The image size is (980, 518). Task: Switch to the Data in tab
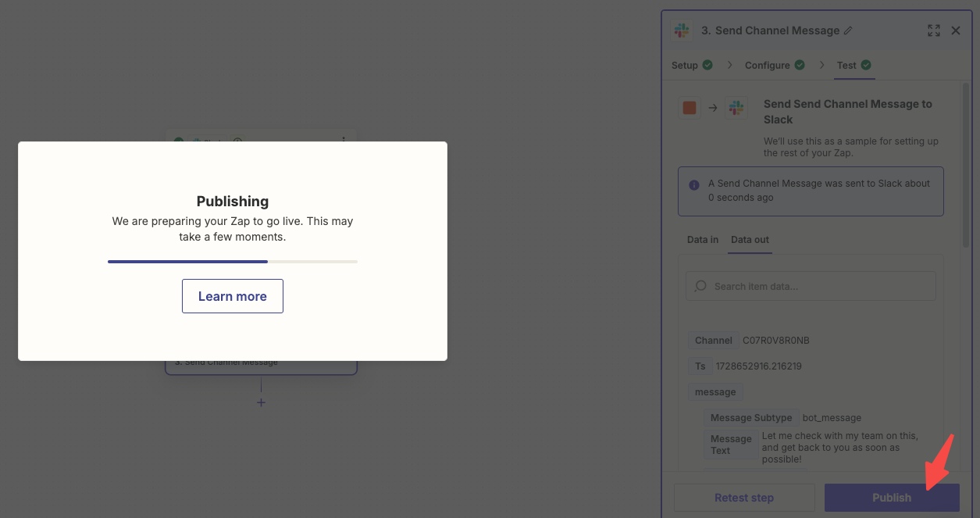point(703,240)
